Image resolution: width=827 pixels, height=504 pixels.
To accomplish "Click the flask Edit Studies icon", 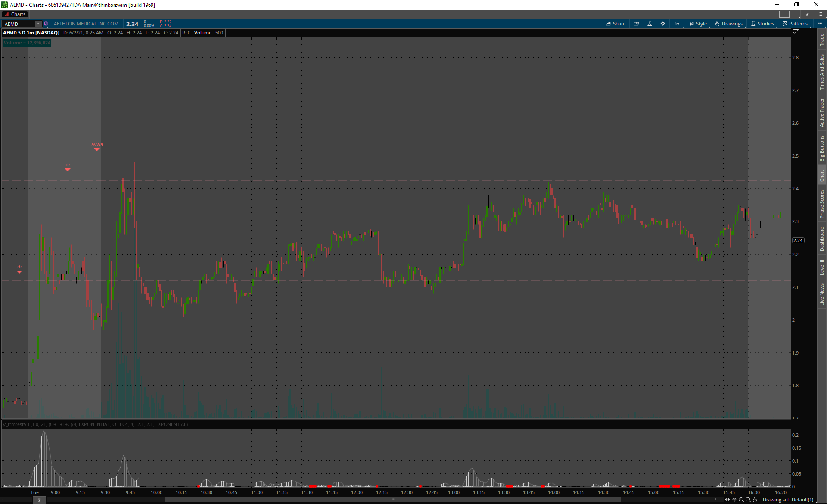I will click(x=650, y=24).
